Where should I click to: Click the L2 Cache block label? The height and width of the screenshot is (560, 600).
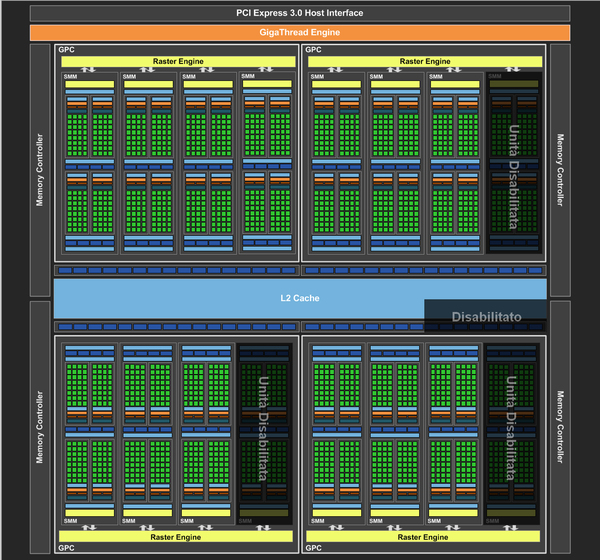click(x=300, y=298)
